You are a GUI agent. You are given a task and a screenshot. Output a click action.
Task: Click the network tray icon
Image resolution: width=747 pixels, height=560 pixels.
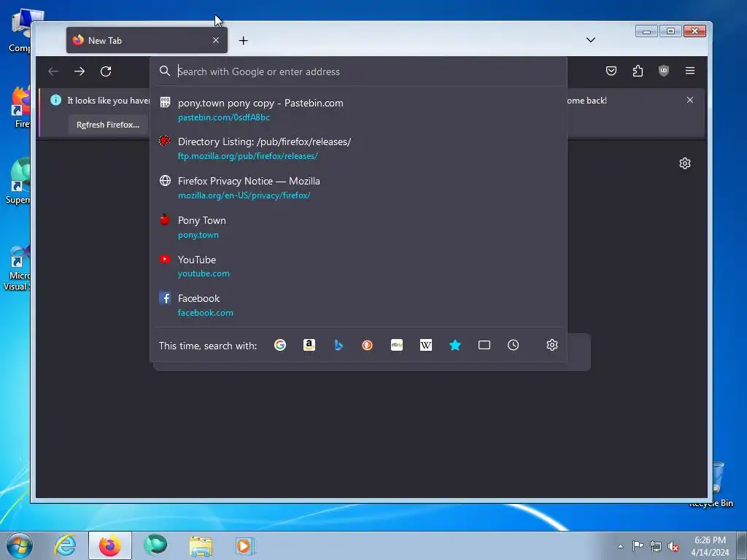tap(656, 546)
